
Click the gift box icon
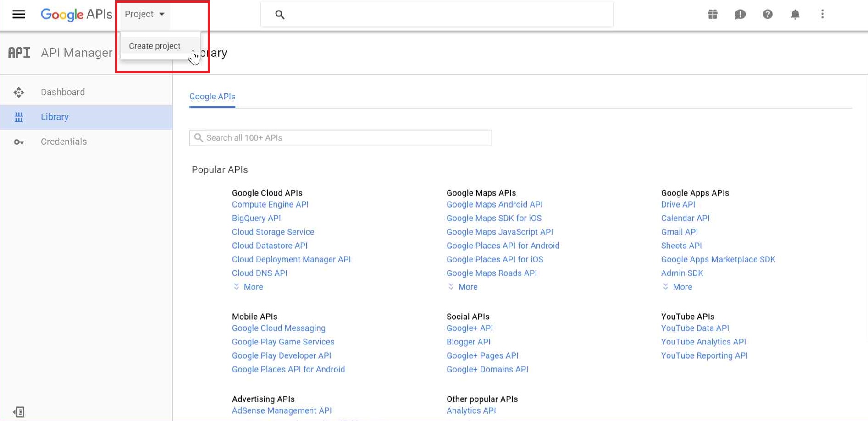[713, 14]
